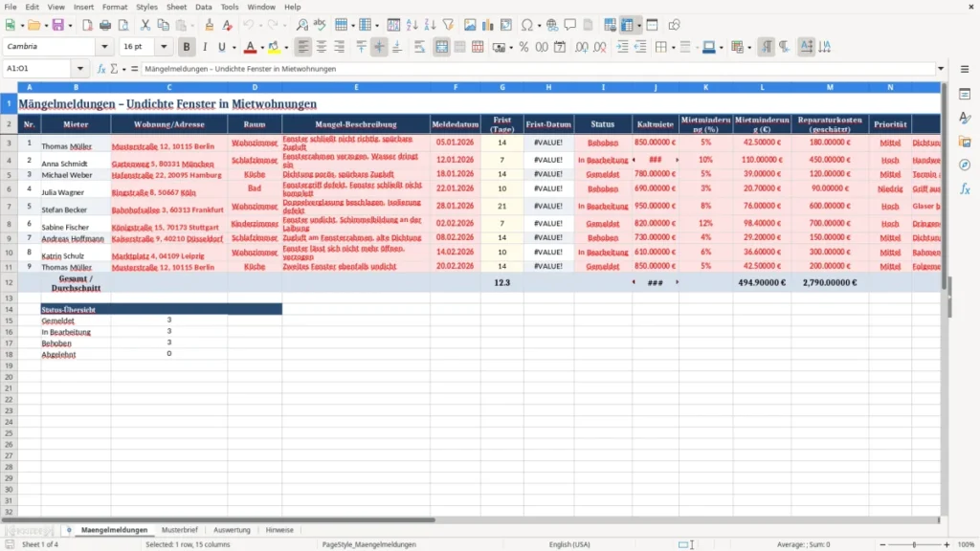Open the Data menu
The width and height of the screenshot is (980, 551).
click(x=203, y=7)
